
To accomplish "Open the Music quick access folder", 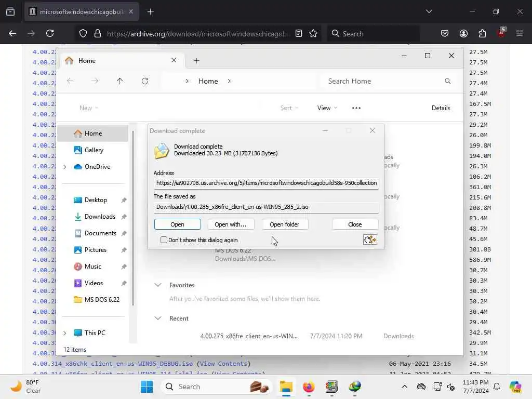I will click(x=92, y=267).
